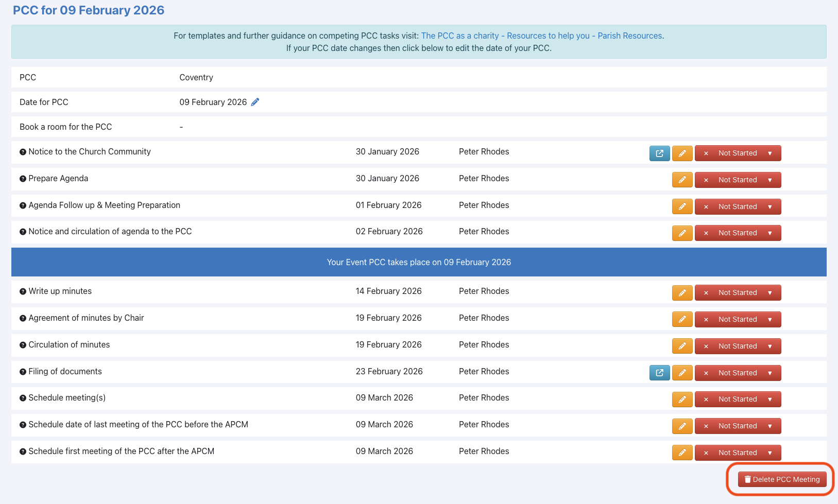Edit the Prepare Agenda task with orange pencil
This screenshot has width=838, height=504.
coord(682,180)
